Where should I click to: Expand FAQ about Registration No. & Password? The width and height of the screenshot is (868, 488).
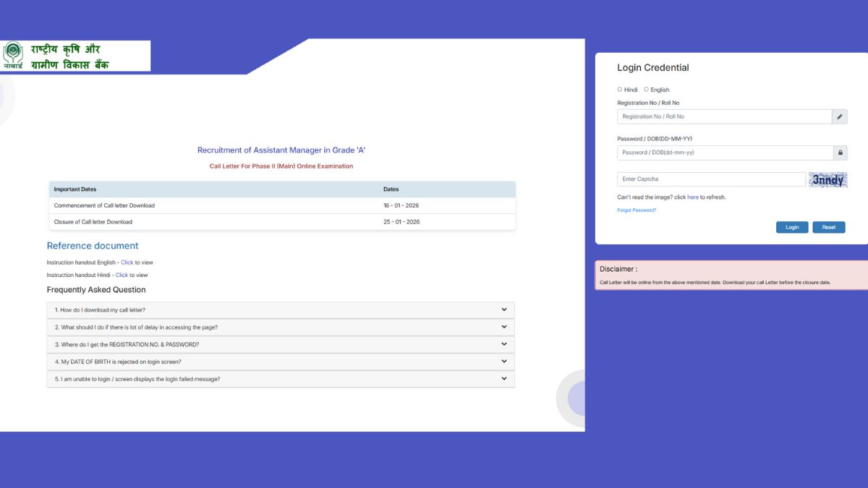[x=281, y=345]
